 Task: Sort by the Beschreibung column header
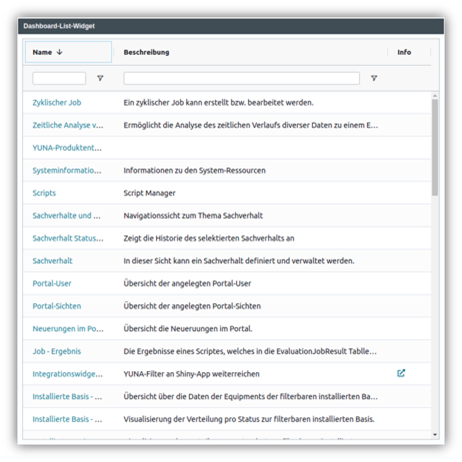tap(146, 52)
